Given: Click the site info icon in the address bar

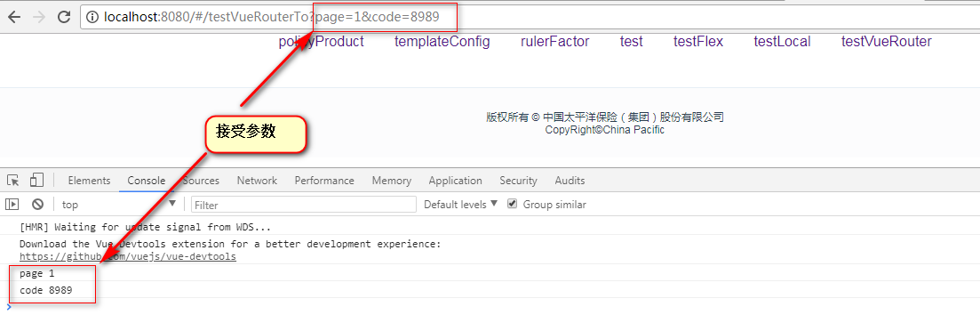Looking at the screenshot, I should click(x=93, y=18).
